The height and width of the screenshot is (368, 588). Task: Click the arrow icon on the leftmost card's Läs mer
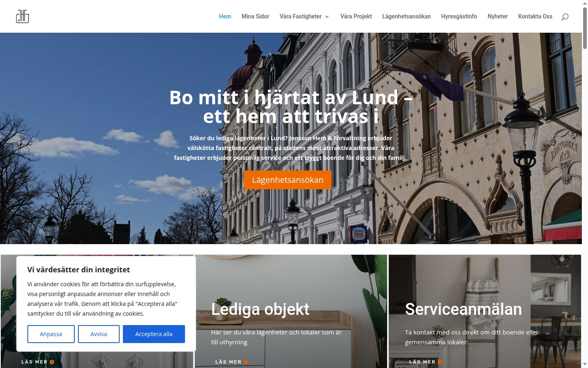point(52,362)
